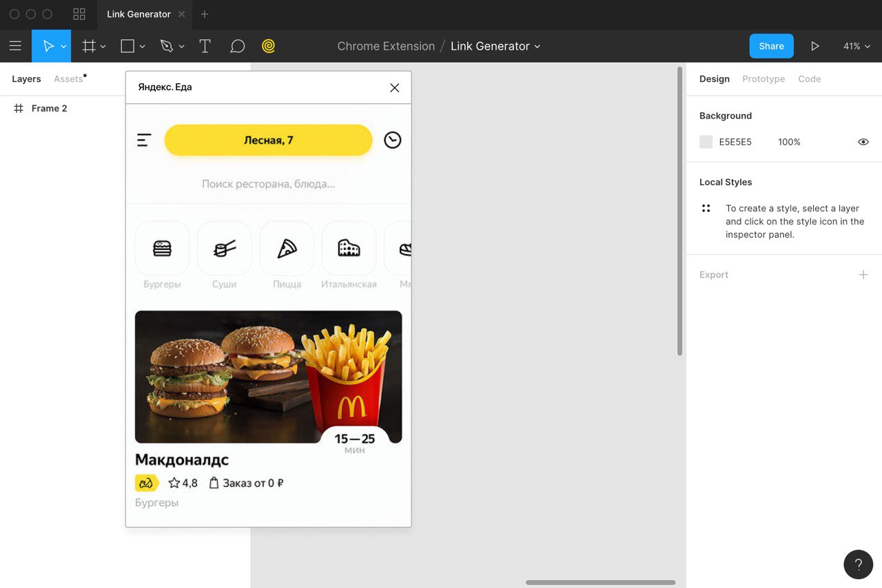This screenshot has height=588, width=882.
Task: Select the Move tool
Action: [48, 46]
